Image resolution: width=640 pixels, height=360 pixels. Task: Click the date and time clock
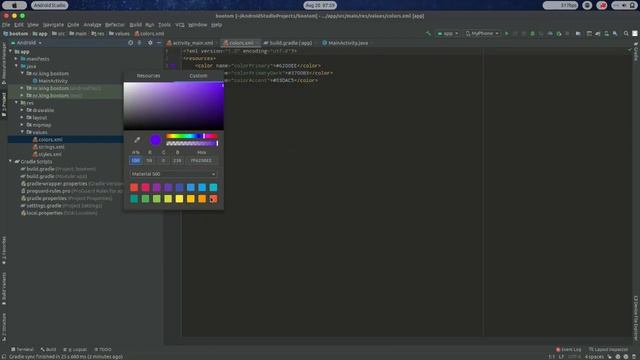(320, 5)
